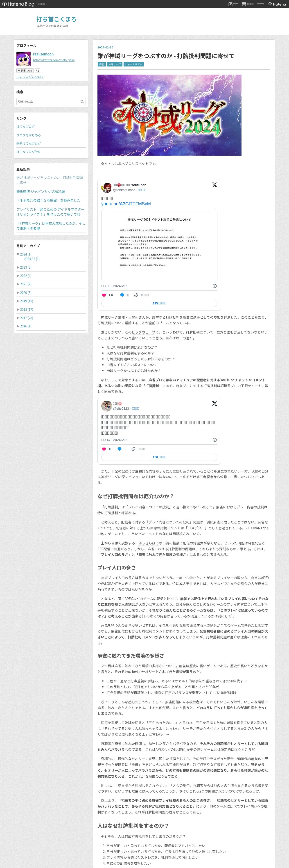Open recent post 「#神域リーグ」は何故大成功したのか
The width and height of the screenshot is (289, 868).
click(x=51, y=226)
